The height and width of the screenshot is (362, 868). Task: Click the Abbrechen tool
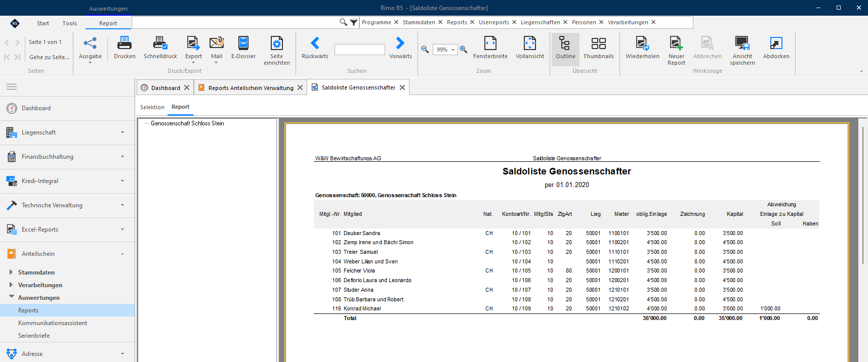pos(708,48)
